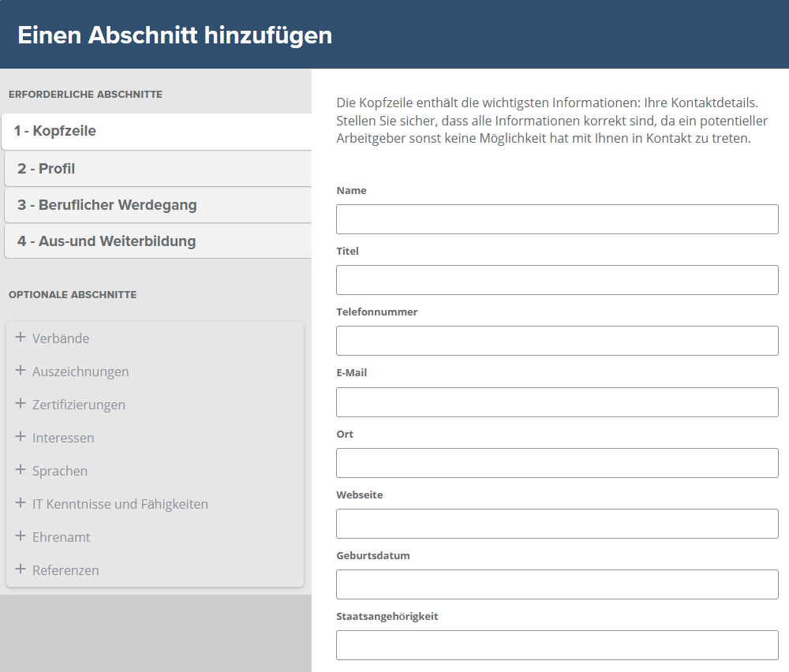Add the Verbände optional section
789x672 pixels.
(x=155, y=338)
